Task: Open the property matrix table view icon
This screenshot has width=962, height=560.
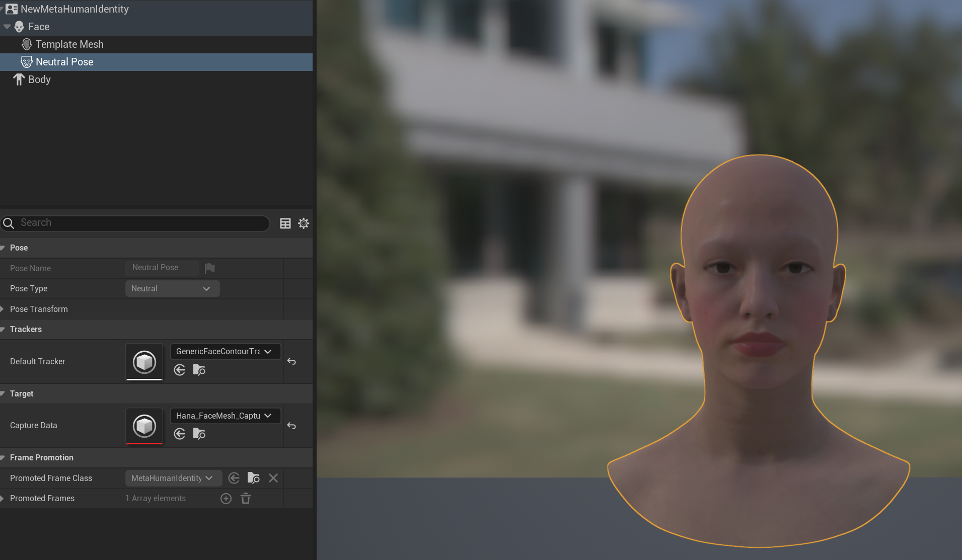Action: tap(285, 223)
